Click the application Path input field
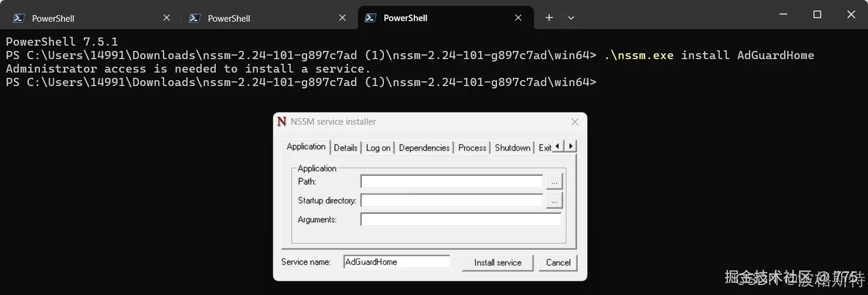868x295 pixels. [x=452, y=181]
